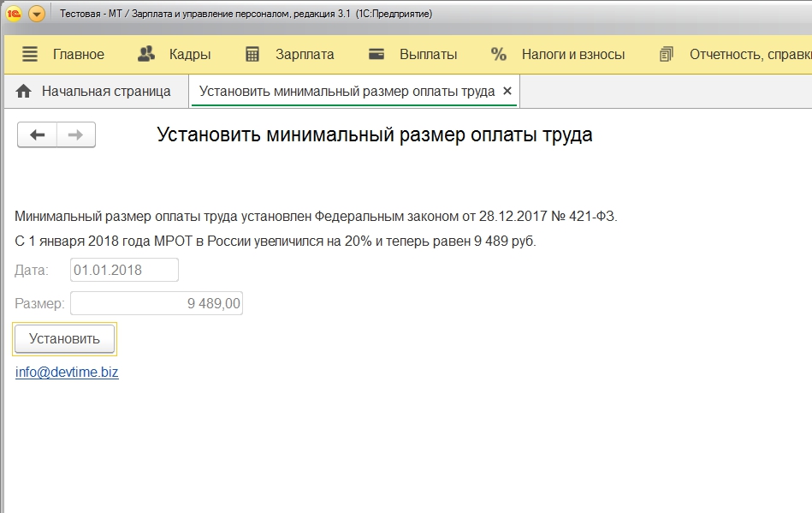Open the 1C application logo menu
Viewport: 812px width, 513px height.
point(14,14)
